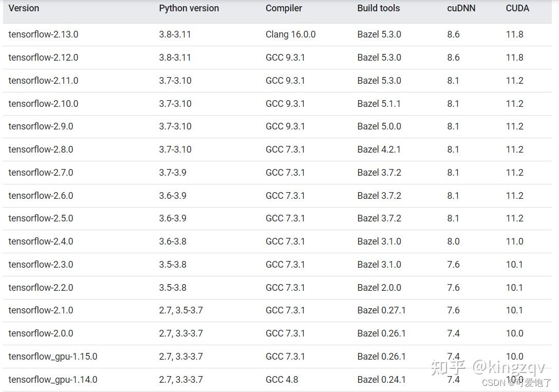This screenshot has height=392, width=559.
Task: Click the Clang 16.0.0 compiler cell
Action: [x=290, y=34]
